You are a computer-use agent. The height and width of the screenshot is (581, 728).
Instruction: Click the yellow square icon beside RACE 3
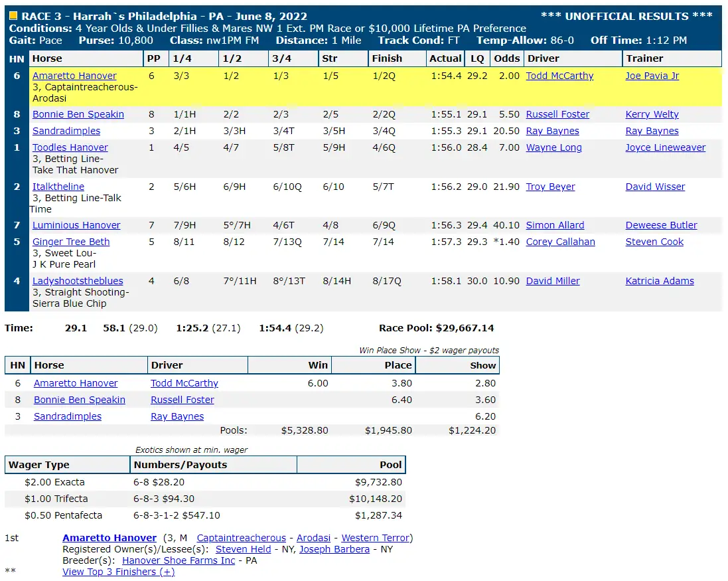[13, 16]
